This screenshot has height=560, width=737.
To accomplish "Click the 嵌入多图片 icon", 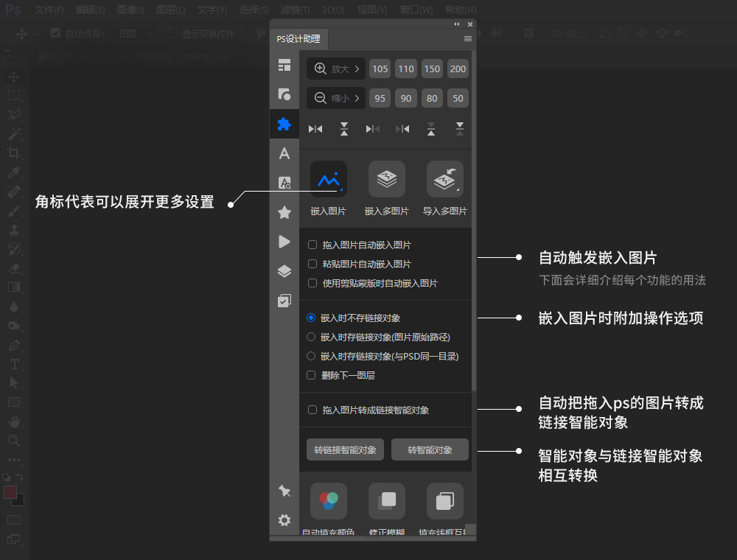I will [387, 179].
